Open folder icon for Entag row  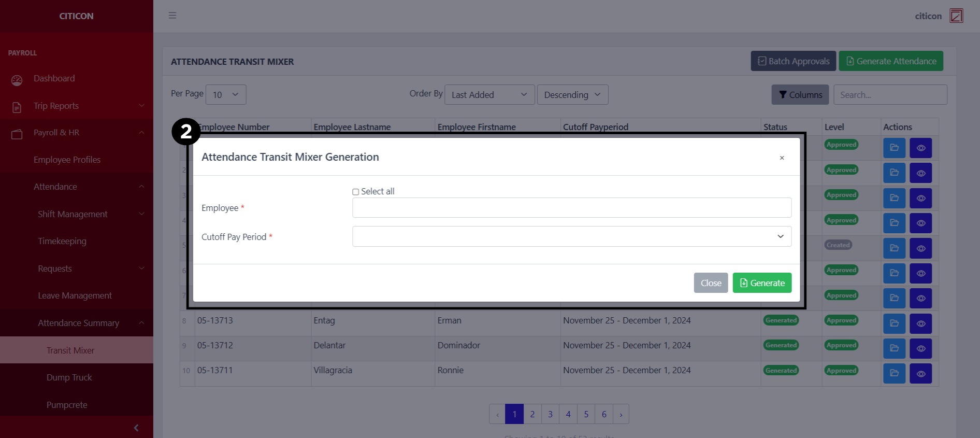tap(894, 323)
